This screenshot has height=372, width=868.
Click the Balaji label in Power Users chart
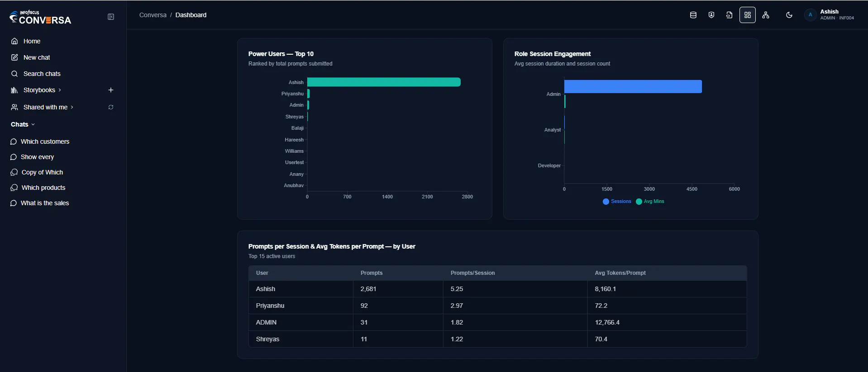(297, 128)
